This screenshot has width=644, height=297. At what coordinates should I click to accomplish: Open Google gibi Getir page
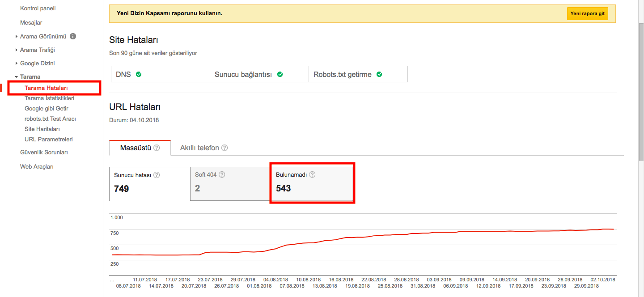pyautogui.click(x=47, y=108)
